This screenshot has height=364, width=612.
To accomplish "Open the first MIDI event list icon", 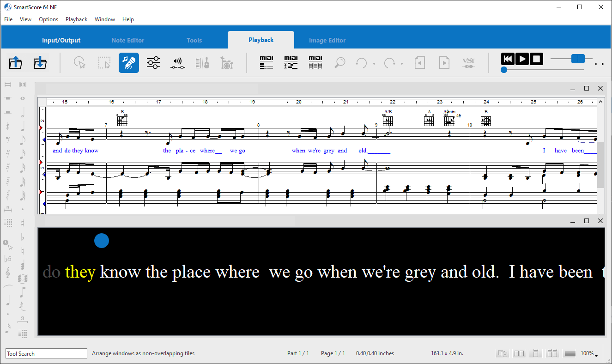I will [267, 62].
